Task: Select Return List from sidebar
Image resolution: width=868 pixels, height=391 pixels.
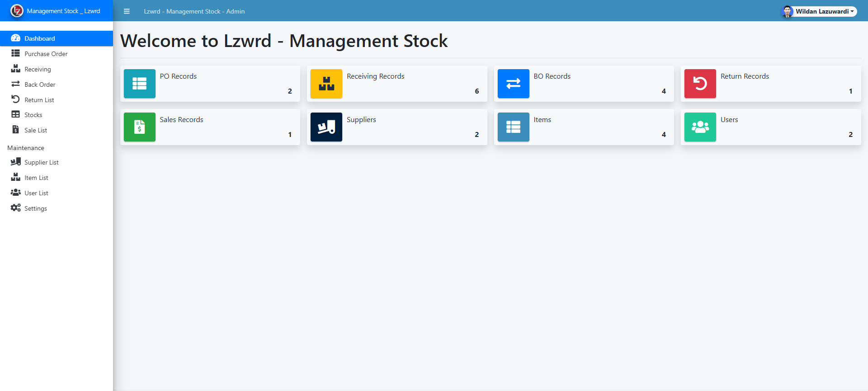Action: pyautogui.click(x=39, y=100)
